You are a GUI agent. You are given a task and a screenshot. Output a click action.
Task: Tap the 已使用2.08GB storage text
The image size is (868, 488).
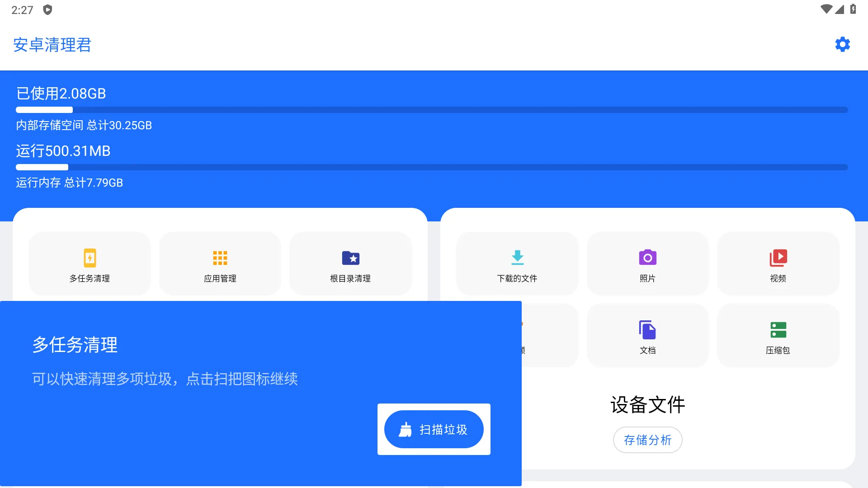point(61,94)
